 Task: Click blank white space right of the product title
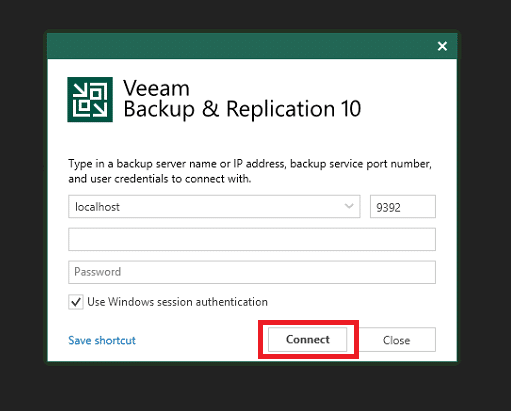[407, 100]
